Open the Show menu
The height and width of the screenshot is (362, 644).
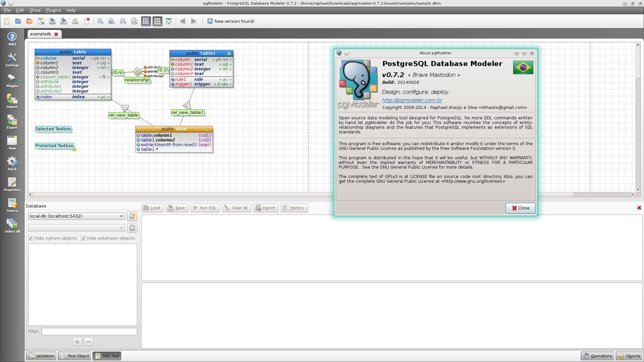point(35,10)
